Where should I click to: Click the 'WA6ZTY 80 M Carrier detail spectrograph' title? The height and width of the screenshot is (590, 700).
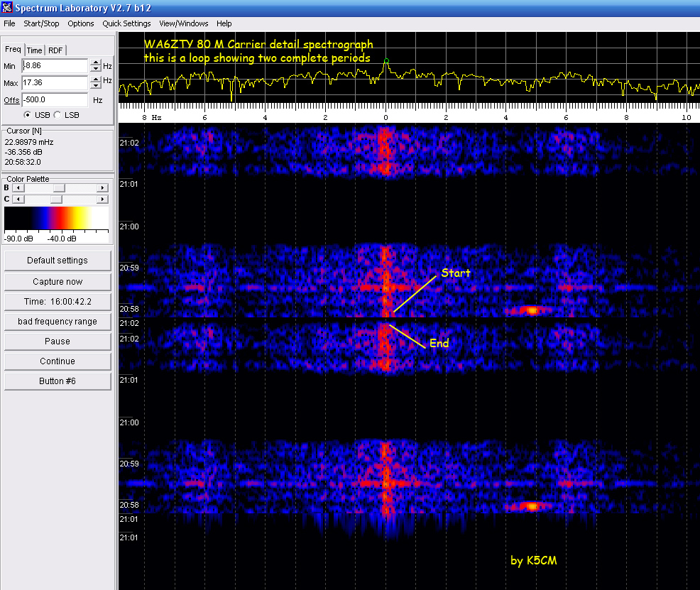click(x=258, y=44)
